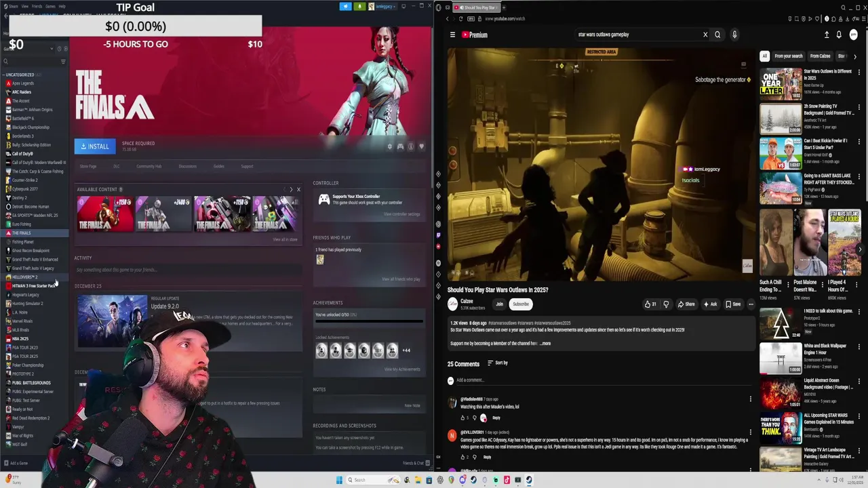Click the '+44' locked achievements count

(406, 350)
